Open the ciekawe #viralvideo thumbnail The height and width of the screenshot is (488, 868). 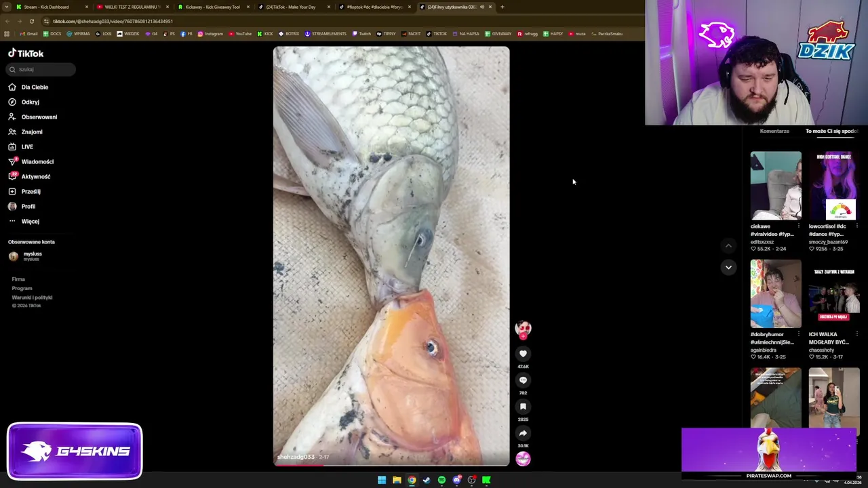[x=776, y=185]
